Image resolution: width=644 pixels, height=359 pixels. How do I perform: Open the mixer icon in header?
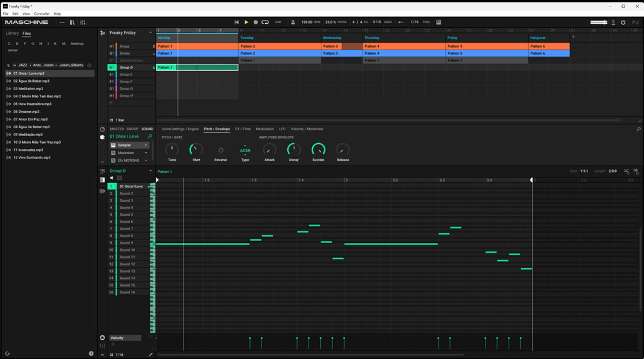click(82, 22)
